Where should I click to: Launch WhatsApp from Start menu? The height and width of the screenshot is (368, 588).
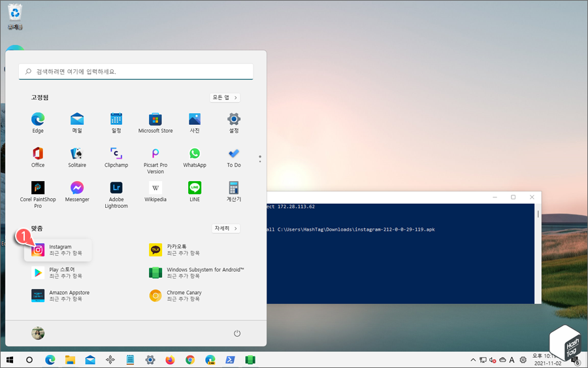click(x=195, y=157)
